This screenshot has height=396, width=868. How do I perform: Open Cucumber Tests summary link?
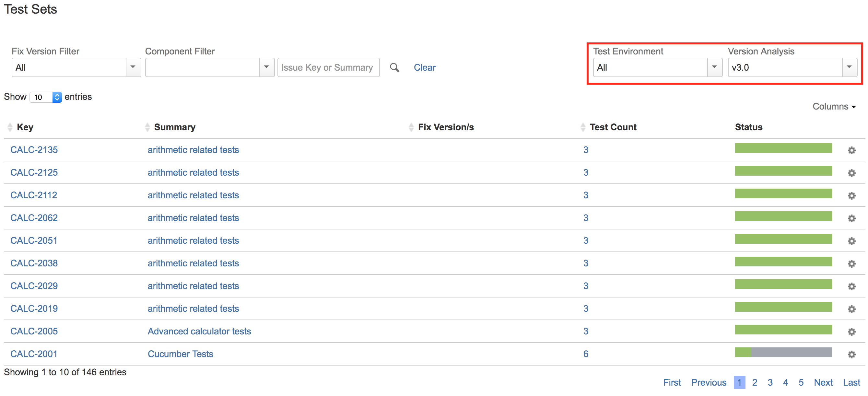(180, 354)
